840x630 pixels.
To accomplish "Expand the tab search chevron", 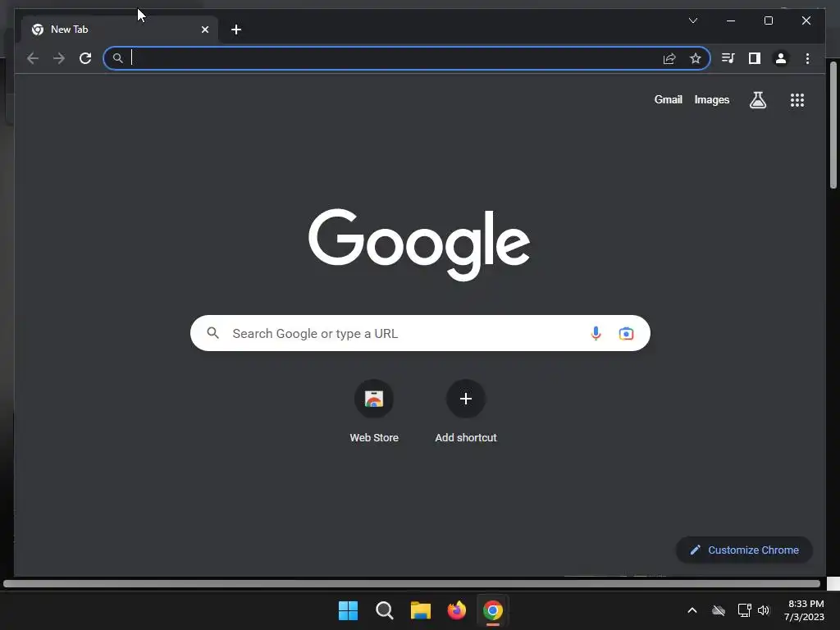I will tap(692, 21).
